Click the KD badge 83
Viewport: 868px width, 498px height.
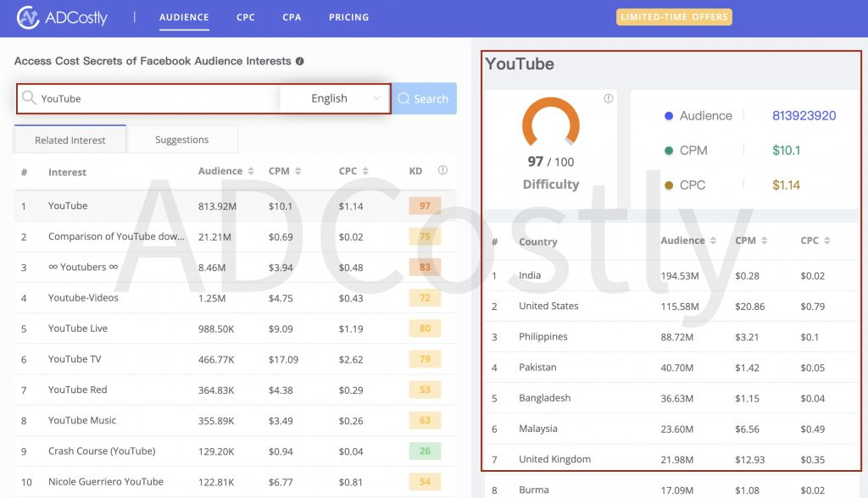tap(425, 268)
